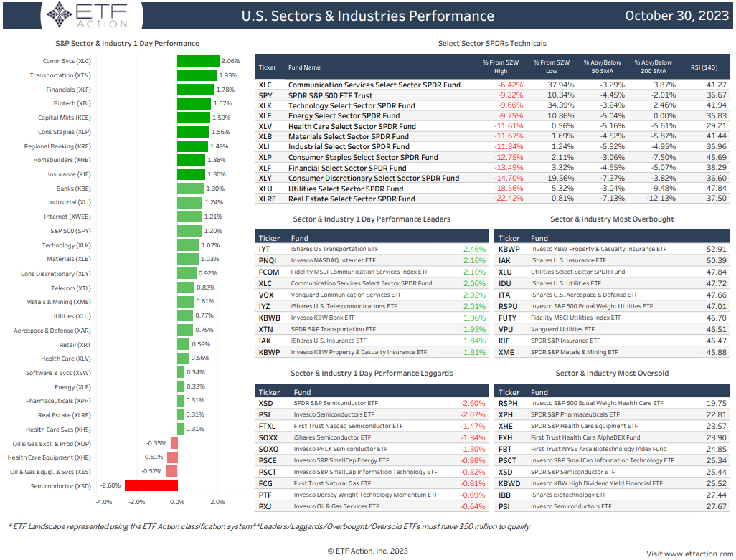The width and height of the screenshot is (736, 560).
Task: Select Invesco NASDAQ Internet ETF
Action: [x=334, y=260]
